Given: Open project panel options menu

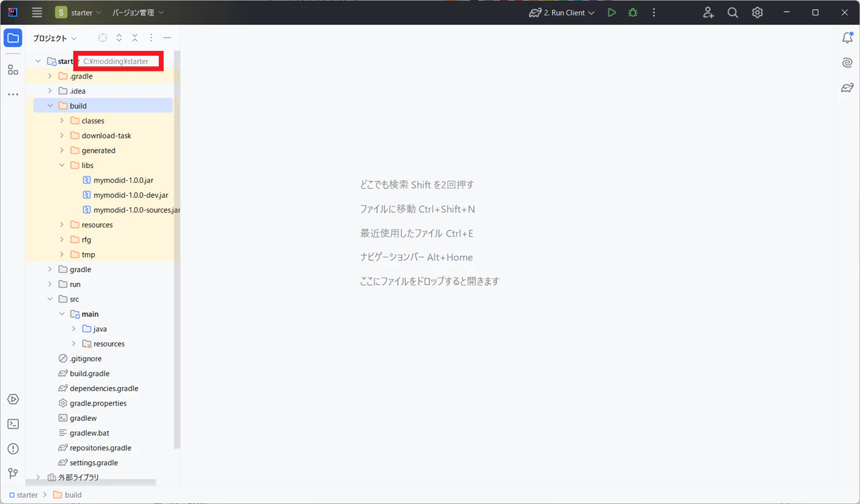Looking at the screenshot, I should 151,38.
